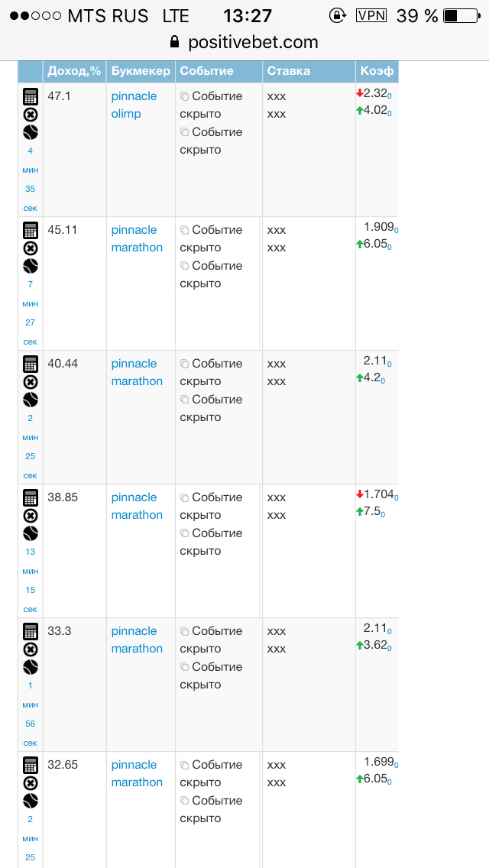Open pinnacle link in 33.3 row
489x868 pixels.
134,631
